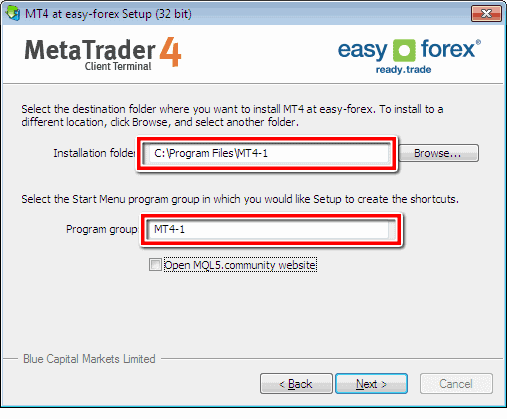Click the Blue Capital Markets Limited text
The height and width of the screenshot is (419, 507).
click(x=89, y=359)
